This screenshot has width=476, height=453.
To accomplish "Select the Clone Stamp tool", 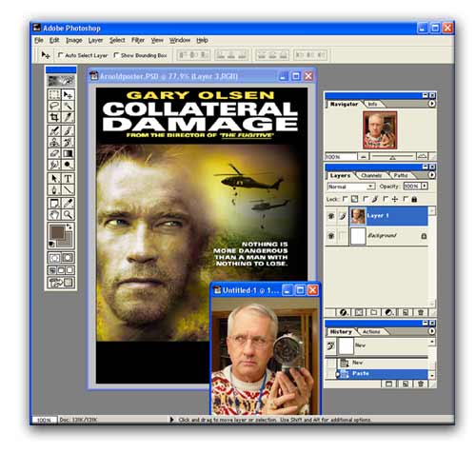I will 54,142.
